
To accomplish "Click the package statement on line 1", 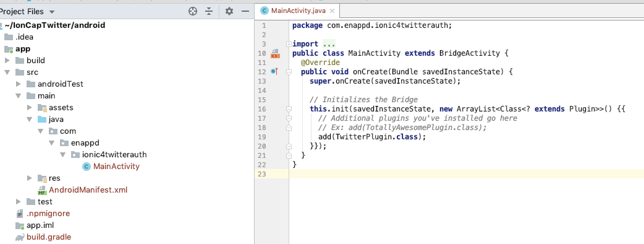I will tap(372, 25).
